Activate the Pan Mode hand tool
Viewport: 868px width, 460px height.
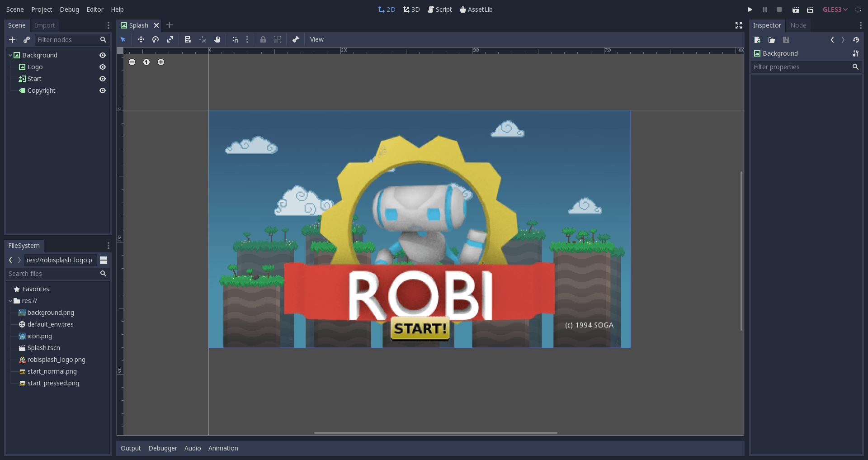click(217, 40)
